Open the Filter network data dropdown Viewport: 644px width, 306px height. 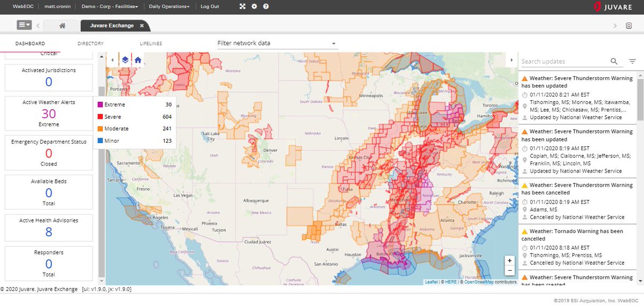pyautogui.click(x=276, y=43)
